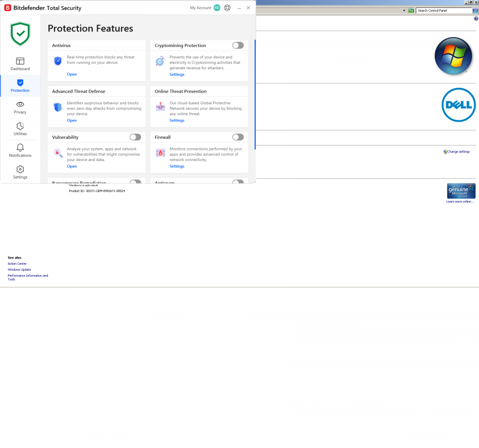Open Utilities in the sidebar
This screenshot has width=479, height=448.
pos(20,129)
